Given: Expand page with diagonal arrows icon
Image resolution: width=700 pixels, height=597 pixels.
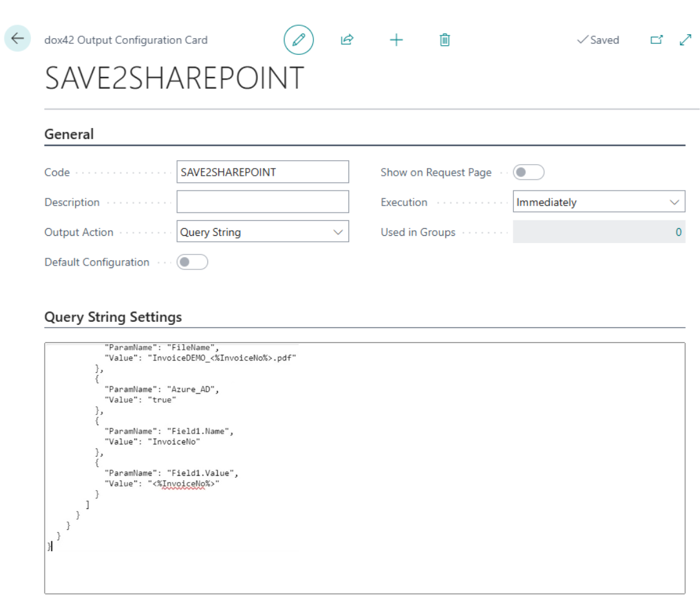Looking at the screenshot, I should [x=685, y=39].
